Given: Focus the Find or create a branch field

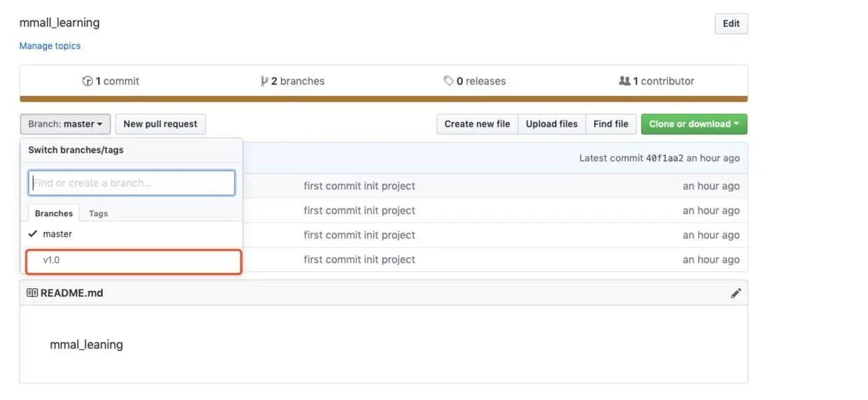Looking at the screenshot, I should (132, 183).
